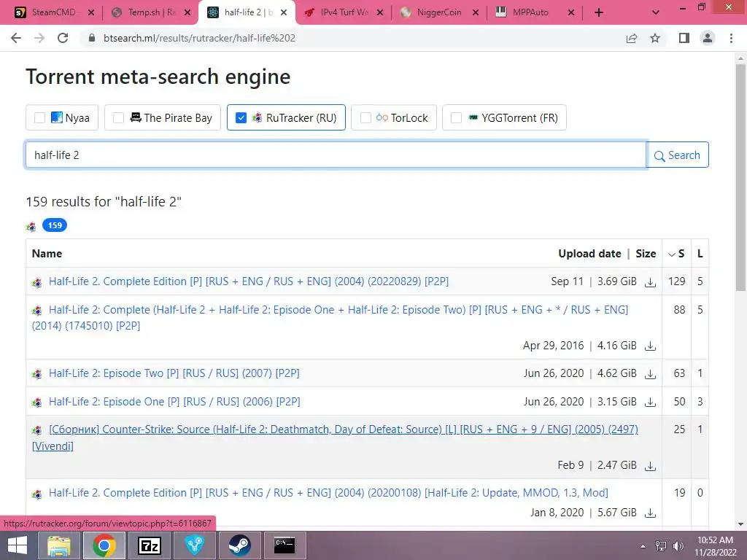The height and width of the screenshot is (560, 747).
Task: Enable the Nyaa search source
Action: [x=40, y=117]
